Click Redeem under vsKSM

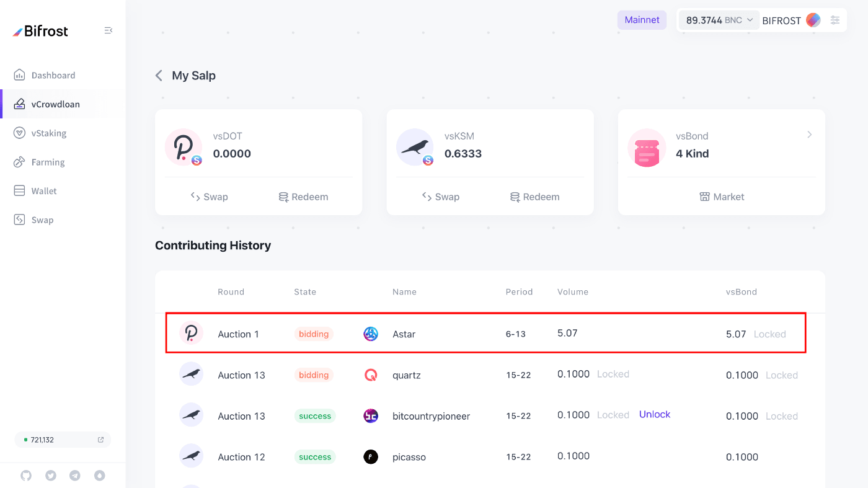(x=534, y=197)
